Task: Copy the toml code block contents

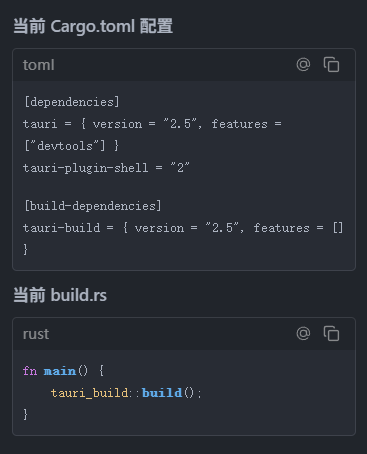Action: point(331,64)
